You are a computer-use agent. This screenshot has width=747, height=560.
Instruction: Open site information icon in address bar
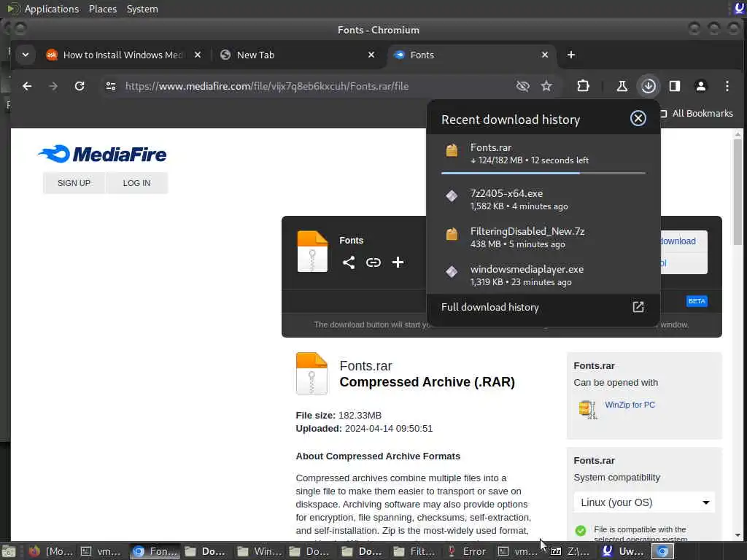click(x=111, y=86)
